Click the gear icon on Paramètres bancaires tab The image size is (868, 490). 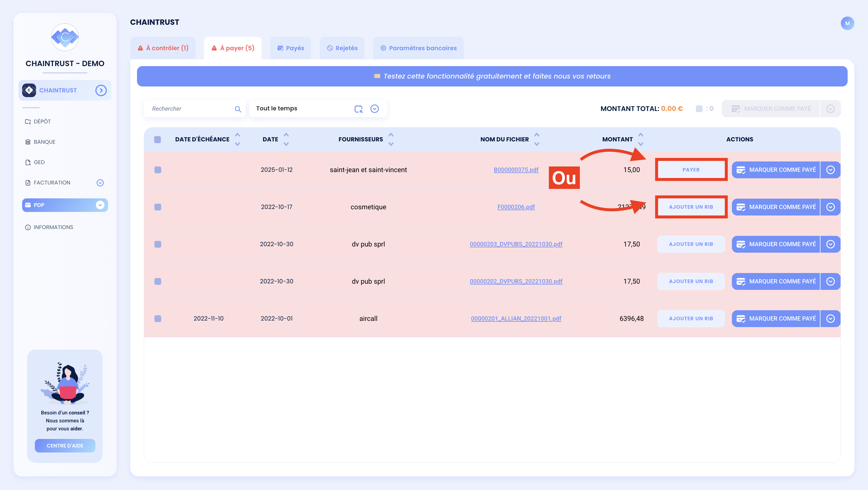[x=383, y=48]
